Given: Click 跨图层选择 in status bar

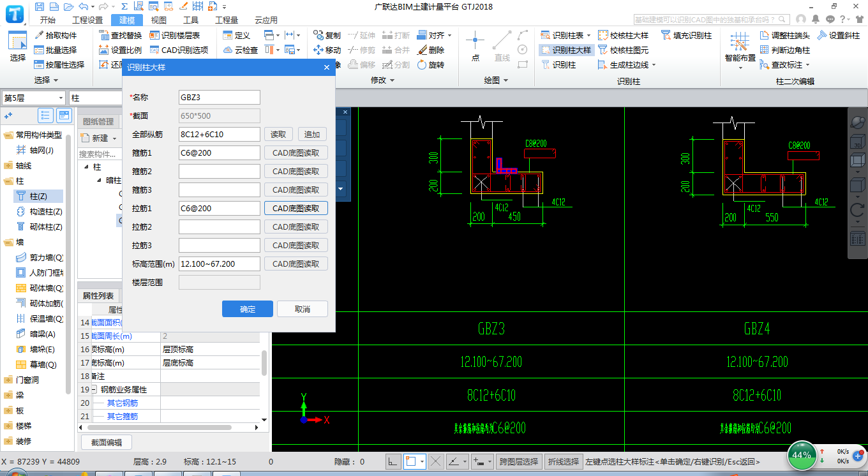Looking at the screenshot, I should 519,461.
